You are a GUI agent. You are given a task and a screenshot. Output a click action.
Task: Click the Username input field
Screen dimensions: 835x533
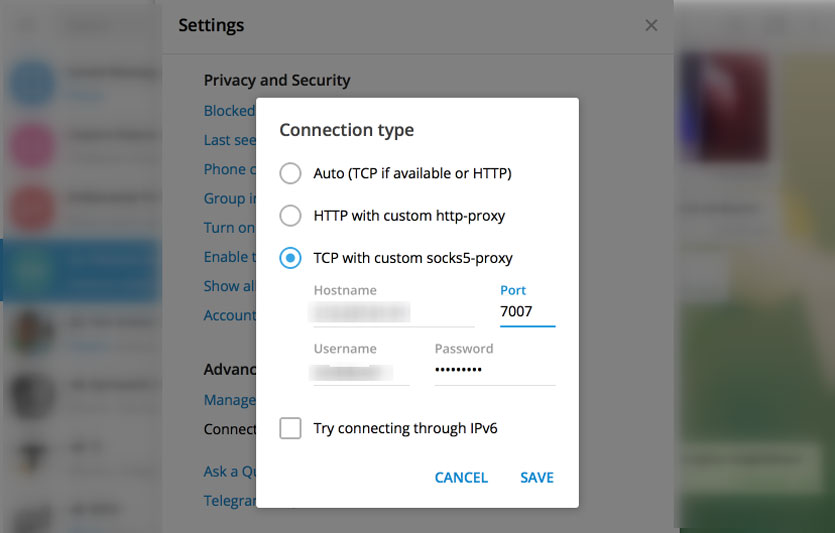(x=361, y=371)
